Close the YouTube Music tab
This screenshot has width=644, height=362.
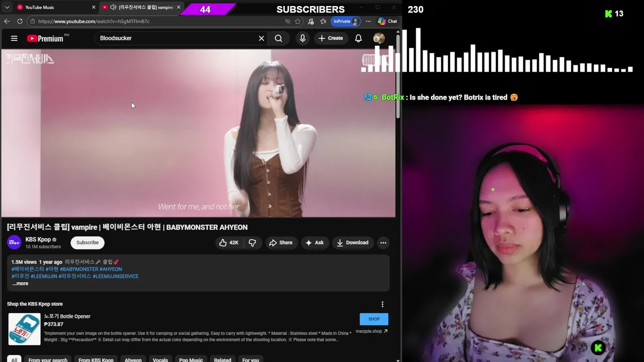tap(93, 7)
